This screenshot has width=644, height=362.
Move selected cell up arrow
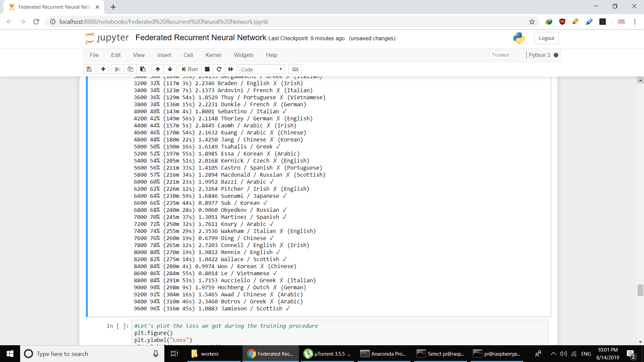(158, 69)
